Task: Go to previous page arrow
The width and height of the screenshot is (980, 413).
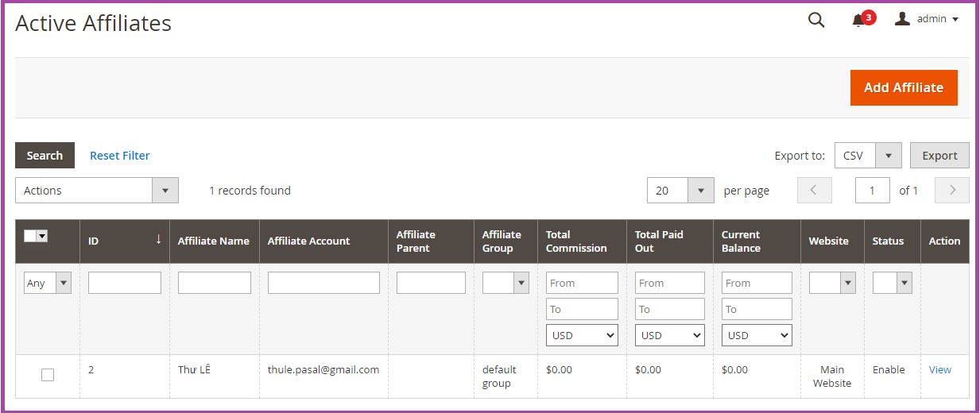Action: pyautogui.click(x=815, y=191)
